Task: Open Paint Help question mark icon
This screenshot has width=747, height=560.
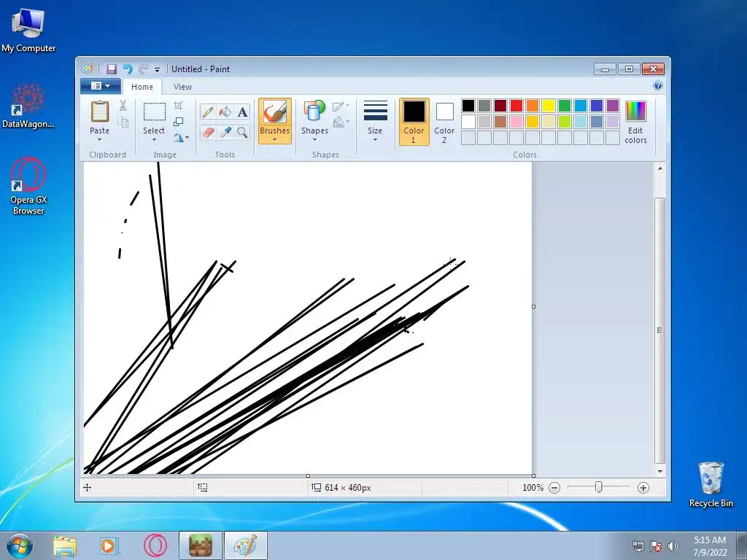Action: click(x=658, y=86)
